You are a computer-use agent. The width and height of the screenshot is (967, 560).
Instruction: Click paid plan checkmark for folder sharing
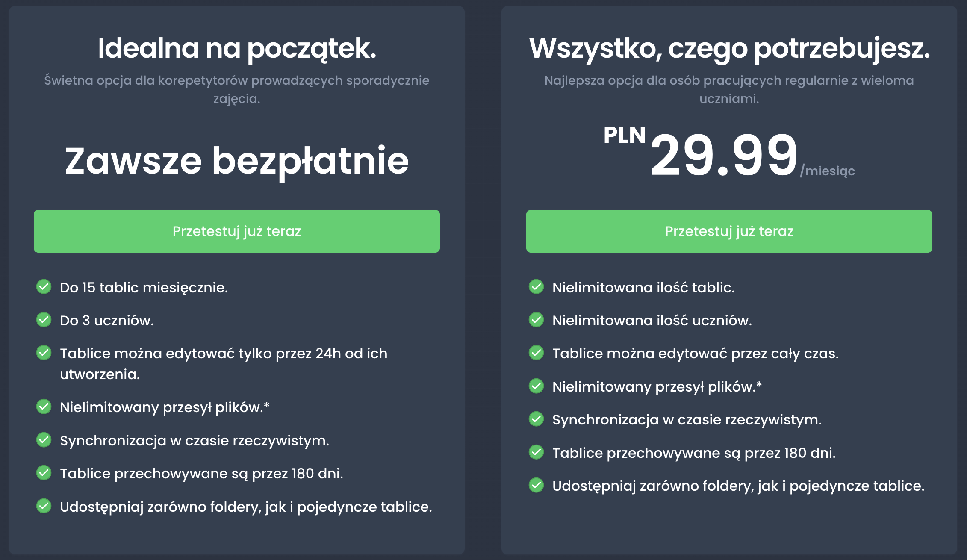click(x=536, y=485)
